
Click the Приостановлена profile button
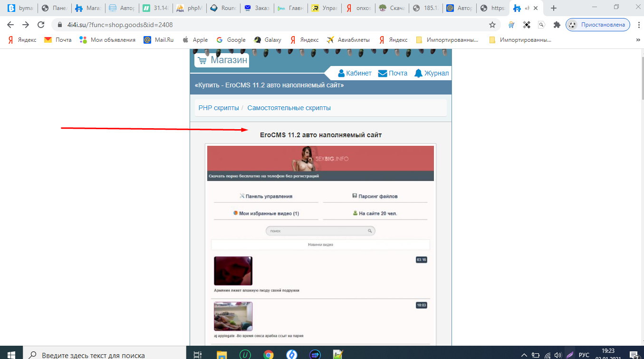click(597, 25)
